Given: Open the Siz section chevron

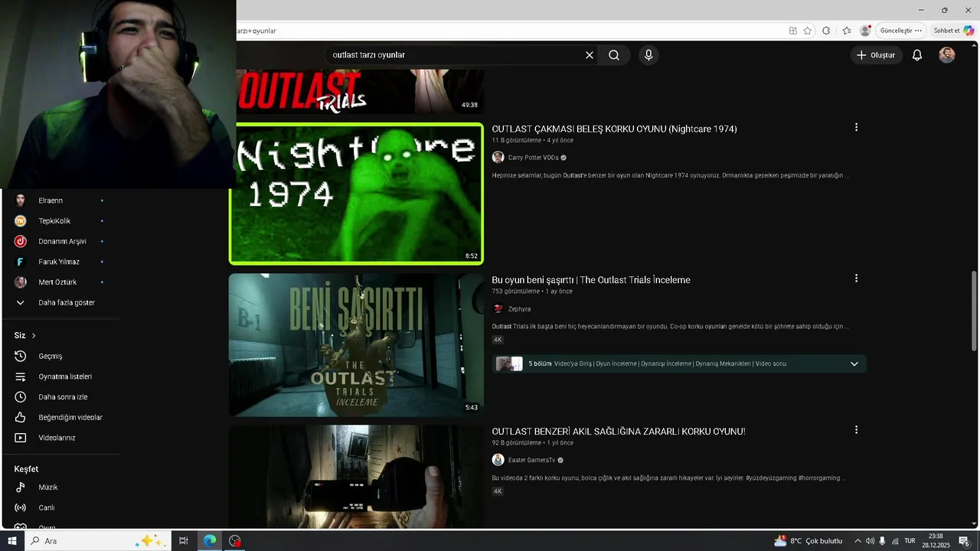Looking at the screenshot, I should 34,336.
